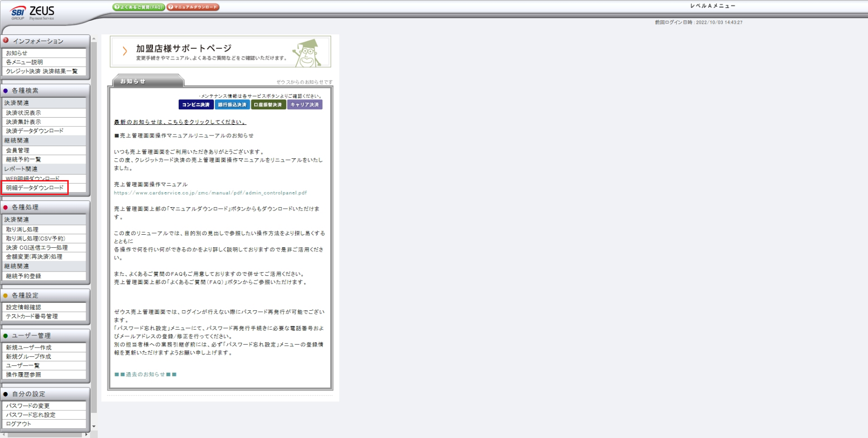This screenshot has height=438, width=868.
Task: Click the manual download red button
Action: click(x=193, y=7)
